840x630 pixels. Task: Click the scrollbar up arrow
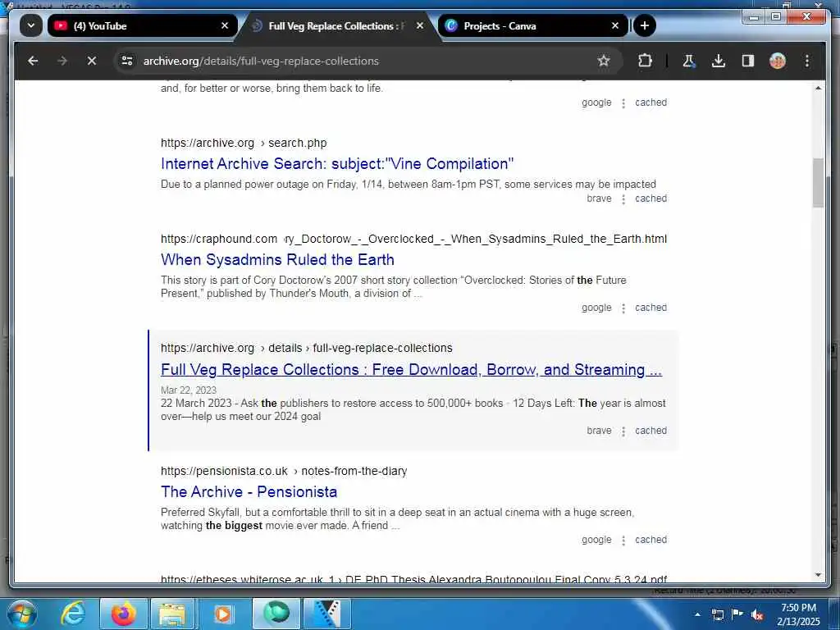point(818,88)
